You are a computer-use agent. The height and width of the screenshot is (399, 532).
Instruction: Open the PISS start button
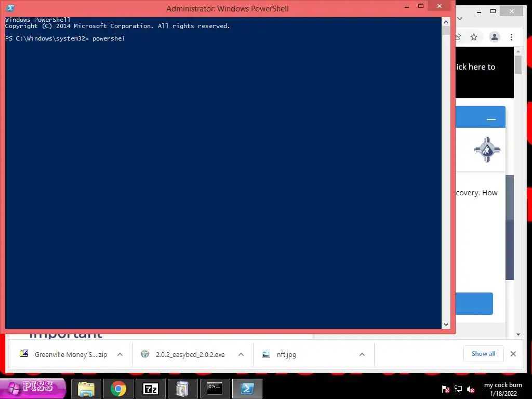coord(33,388)
